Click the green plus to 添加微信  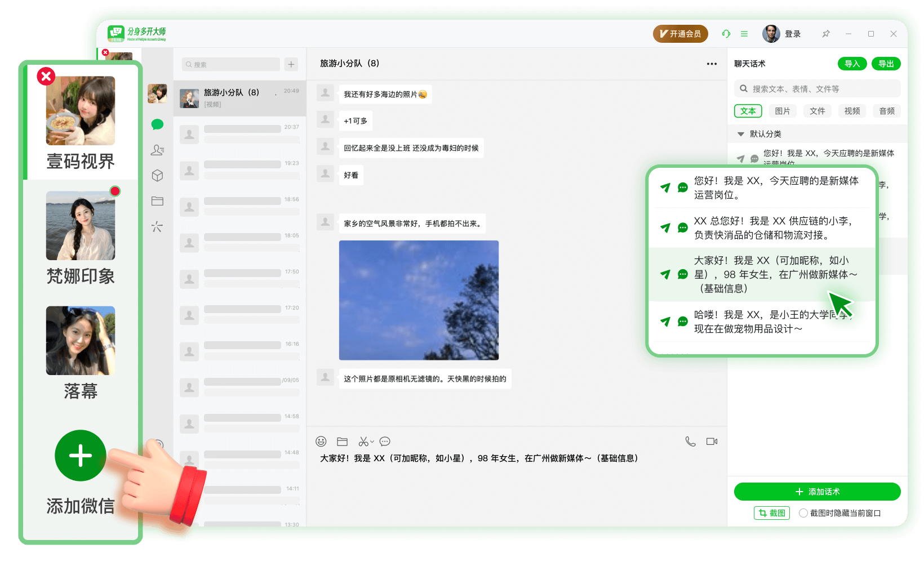click(x=80, y=456)
